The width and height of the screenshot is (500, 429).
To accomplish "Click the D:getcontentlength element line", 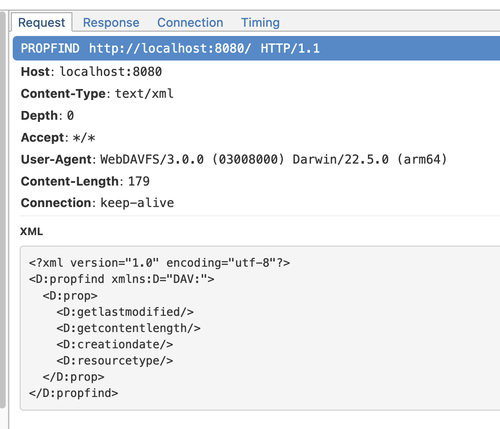I will [128, 328].
